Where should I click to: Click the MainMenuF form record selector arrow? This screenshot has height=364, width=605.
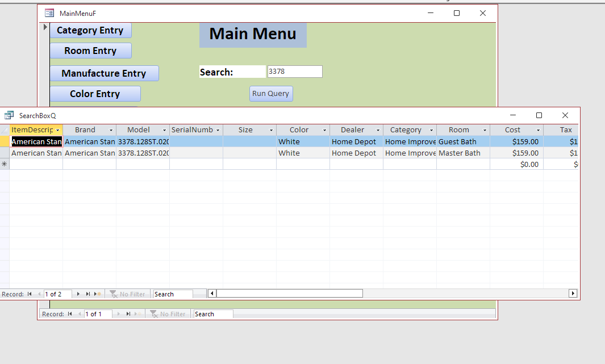[45, 27]
